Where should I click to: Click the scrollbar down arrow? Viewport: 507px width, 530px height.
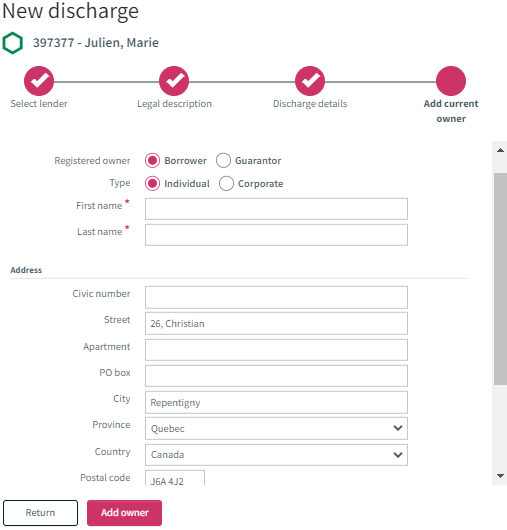click(500, 476)
